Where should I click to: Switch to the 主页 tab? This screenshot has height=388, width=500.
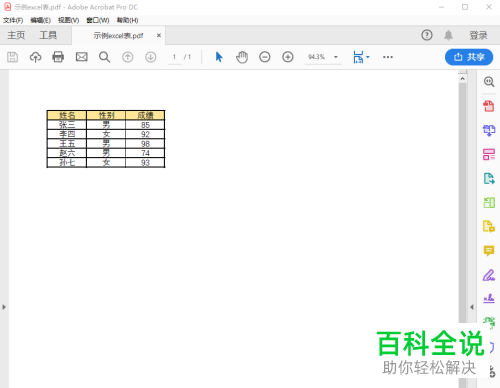(16, 35)
